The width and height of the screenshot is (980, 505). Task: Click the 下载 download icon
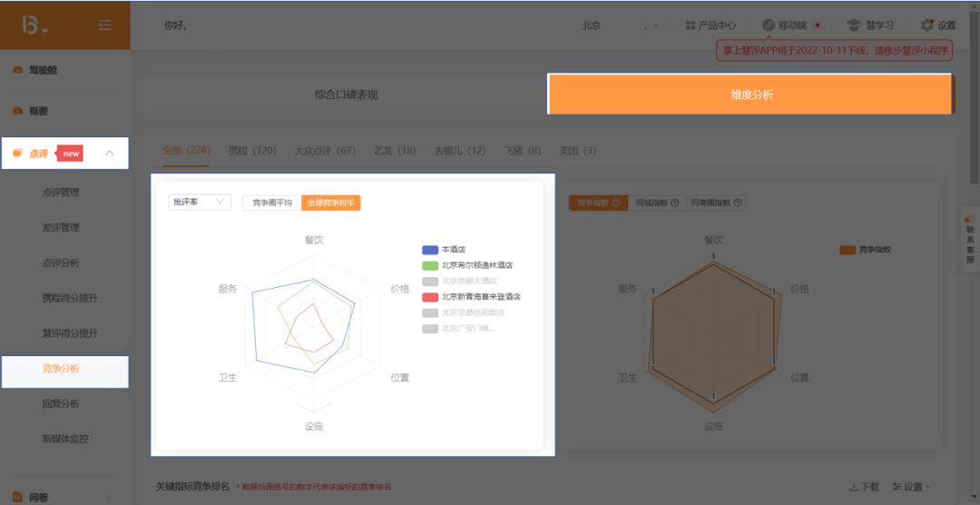[854, 487]
